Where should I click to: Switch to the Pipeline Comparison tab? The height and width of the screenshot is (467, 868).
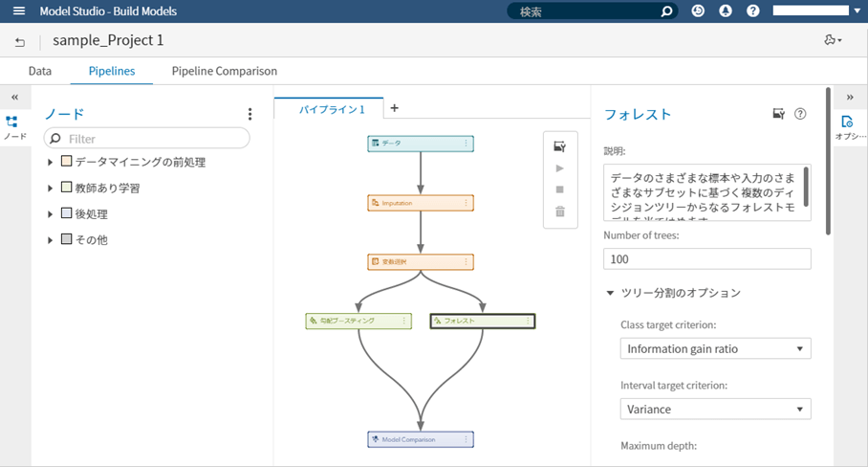pos(224,71)
